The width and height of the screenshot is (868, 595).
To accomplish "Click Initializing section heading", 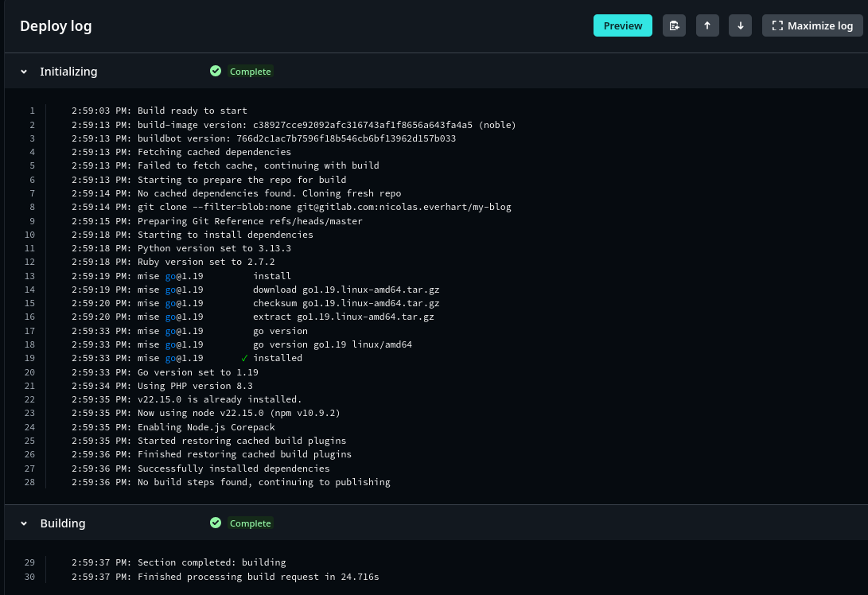I will [x=68, y=72].
